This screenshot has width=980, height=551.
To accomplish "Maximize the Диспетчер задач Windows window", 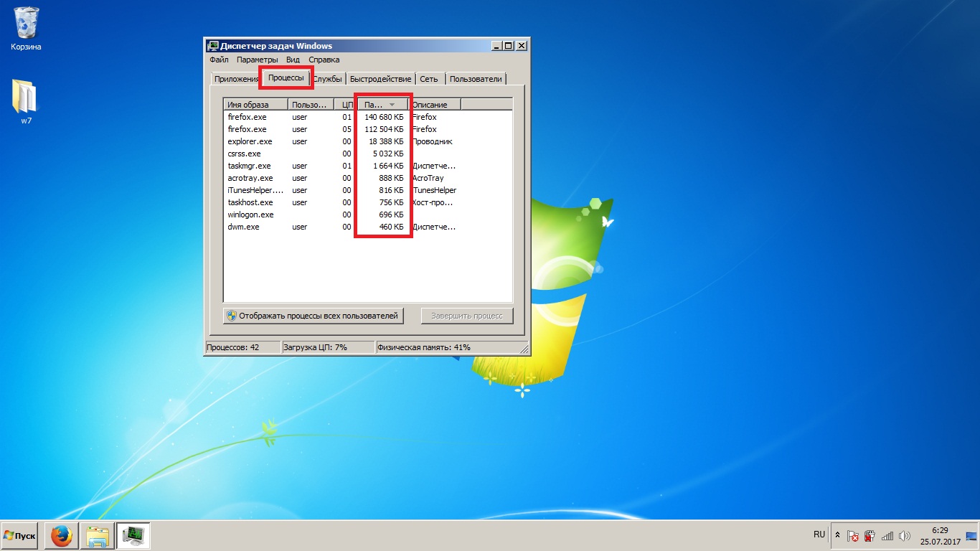I will (509, 46).
